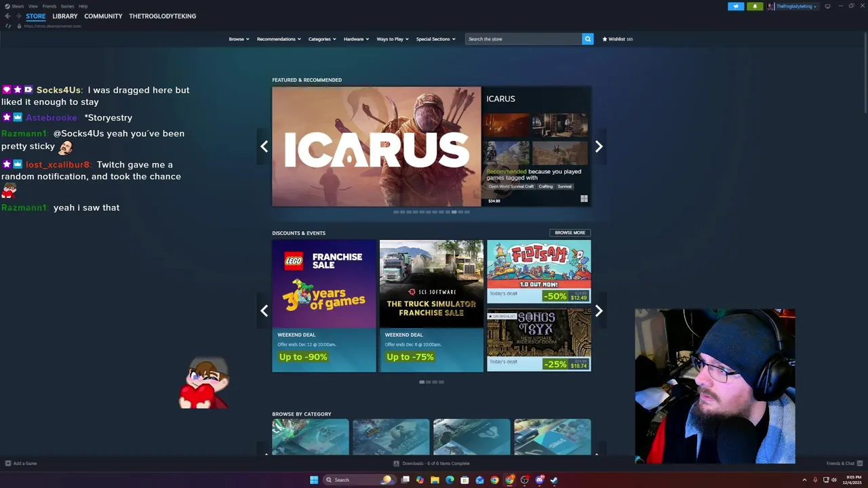This screenshot has width=868, height=488.
Task: Expand the Browse dropdown
Action: tap(239, 39)
